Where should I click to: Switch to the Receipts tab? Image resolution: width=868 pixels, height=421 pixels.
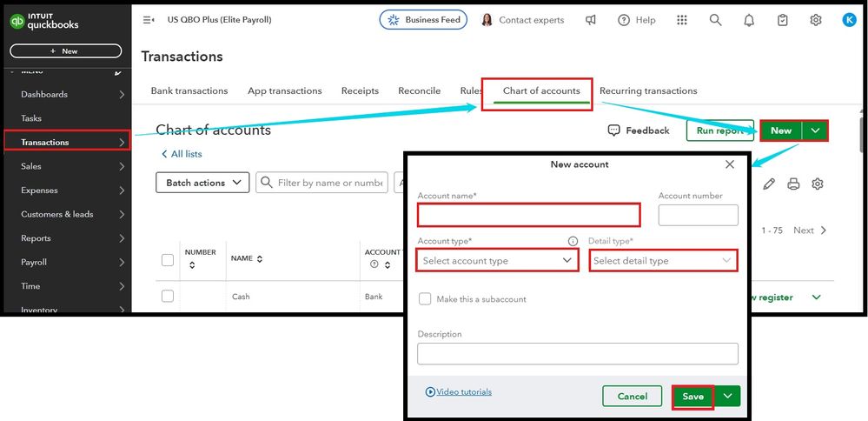tap(360, 90)
